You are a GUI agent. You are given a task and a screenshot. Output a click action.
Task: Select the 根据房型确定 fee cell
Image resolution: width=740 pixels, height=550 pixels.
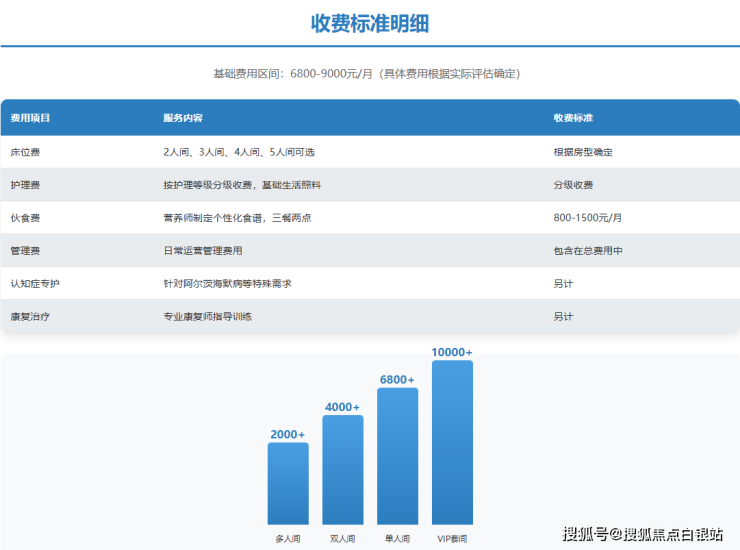[582, 152]
